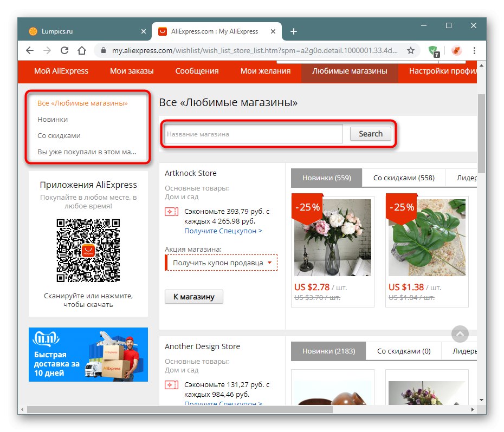The width and height of the screenshot is (504, 432).
Task: Close the AliExpress tab
Action: click(273, 31)
